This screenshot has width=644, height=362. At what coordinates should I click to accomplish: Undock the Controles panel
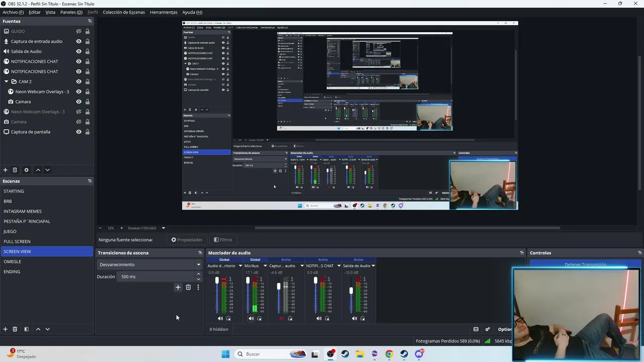point(639,252)
